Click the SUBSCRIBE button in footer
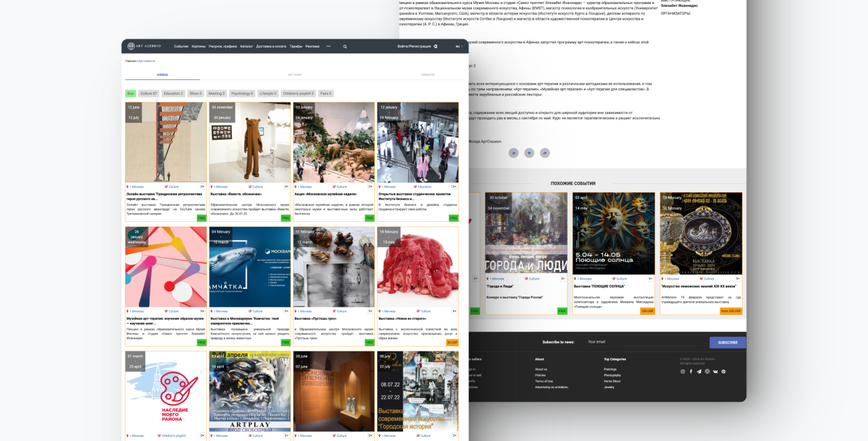868x441 pixels. (x=728, y=343)
